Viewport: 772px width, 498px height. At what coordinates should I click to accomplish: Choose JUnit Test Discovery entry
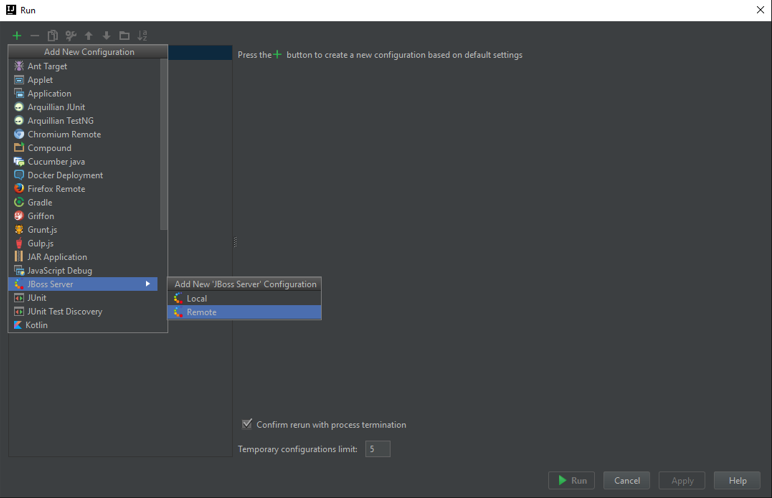tap(83, 311)
